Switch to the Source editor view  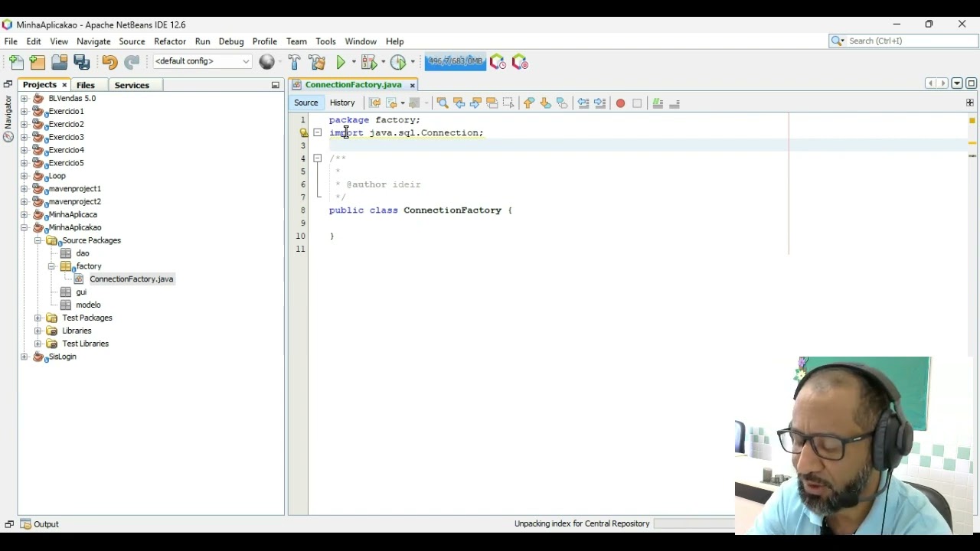(305, 103)
